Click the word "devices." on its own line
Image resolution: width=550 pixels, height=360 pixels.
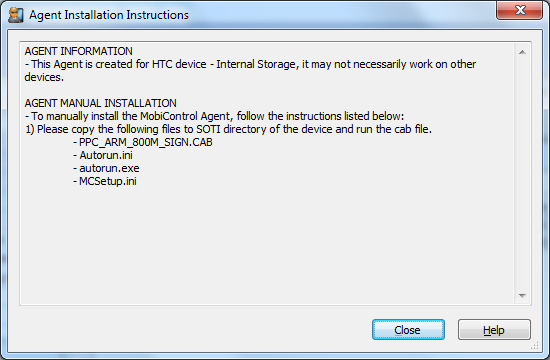pyautogui.click(x=44, y=77)
